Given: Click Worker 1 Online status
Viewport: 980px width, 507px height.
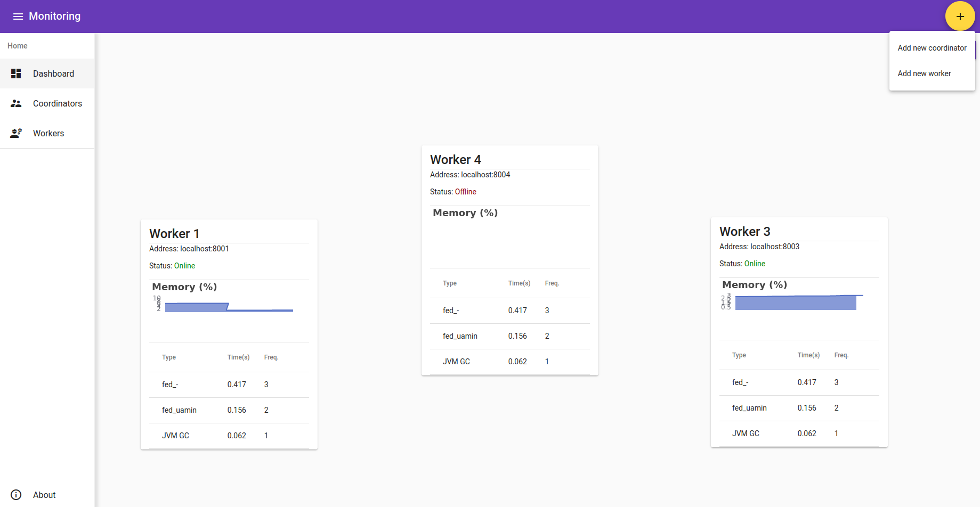Looking at the screenshot, I should [184, 266].
